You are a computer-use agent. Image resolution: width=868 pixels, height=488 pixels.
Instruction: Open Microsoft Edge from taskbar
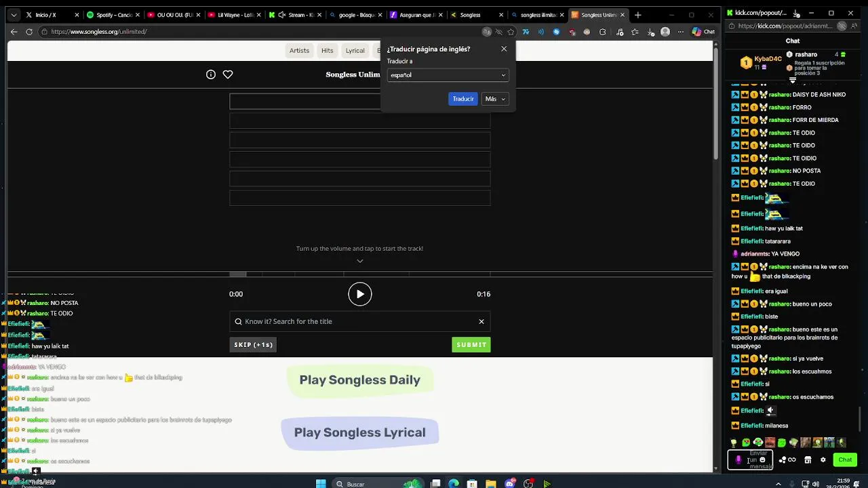(454, 484)
